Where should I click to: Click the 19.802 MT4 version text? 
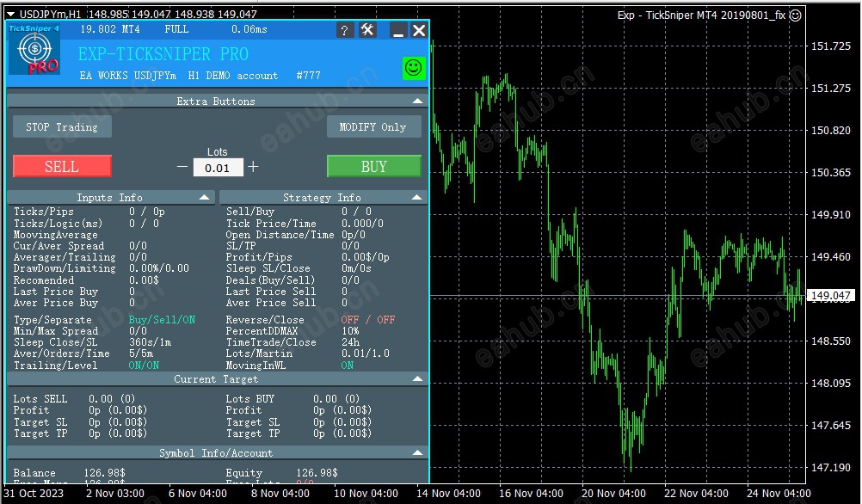[110, 29]
